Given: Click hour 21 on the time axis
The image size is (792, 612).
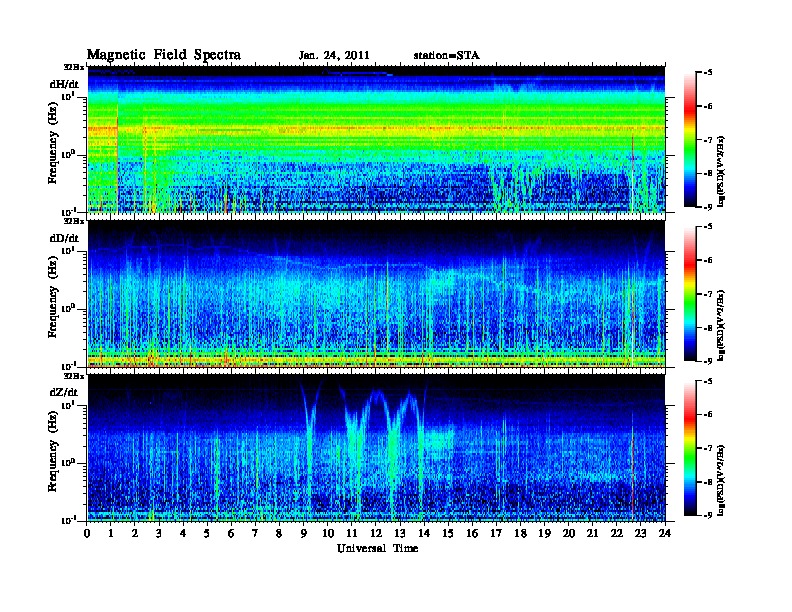Looking at the screenshot, I should click(x=592, y=533).
